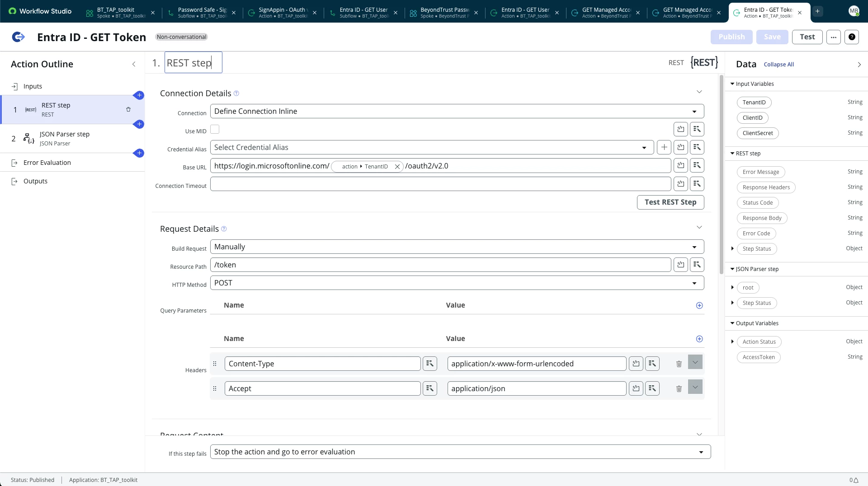Viewport: 868px width, 486px height.
Task: Delete the Accept header row
Action: pos(679,389)
